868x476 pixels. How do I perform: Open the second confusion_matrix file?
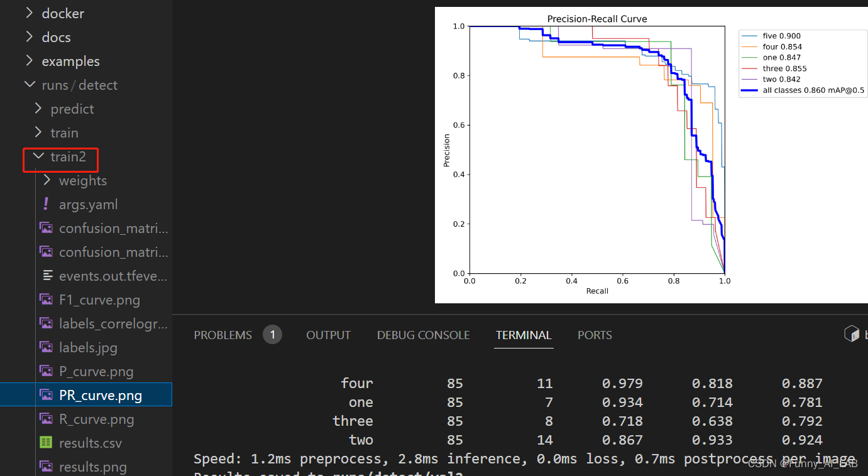pos(113,252)
